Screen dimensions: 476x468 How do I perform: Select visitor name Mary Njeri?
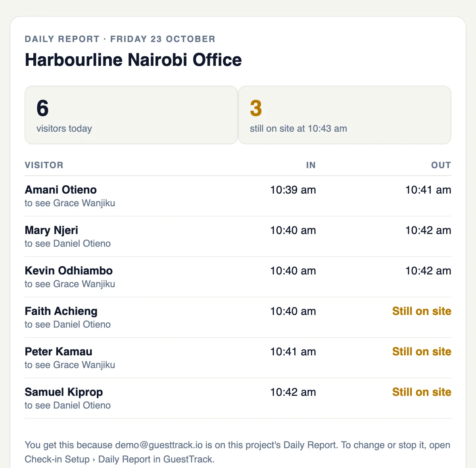(52, 230)
